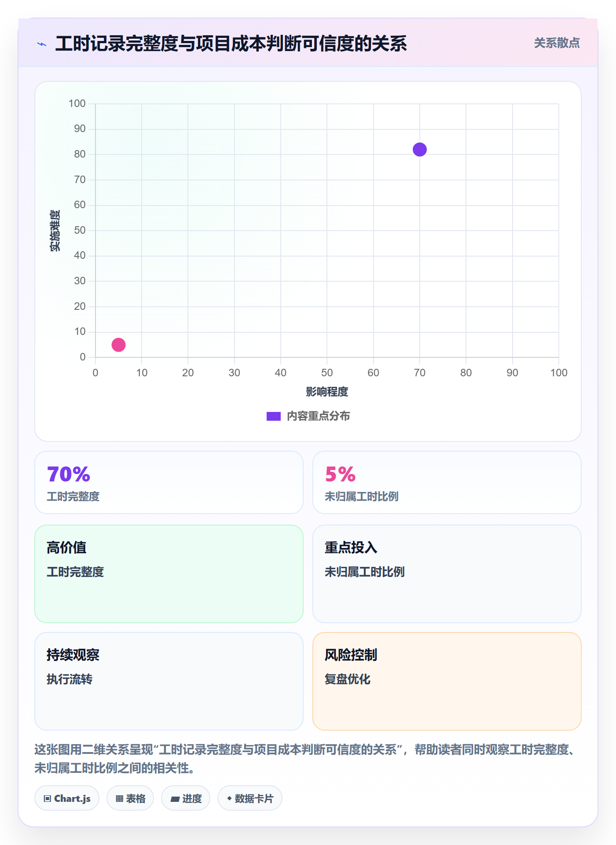Select the 持续观察 quadrant card
Screen dimensions: 616x845
click(169, 681)
